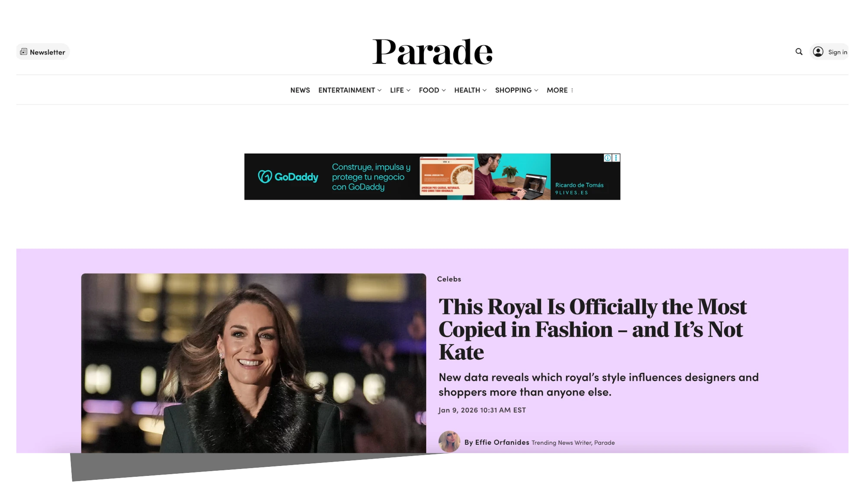Click the Parade logo
Image resolution: width=865 pixels, height=504 pixels.
point(432,51)
